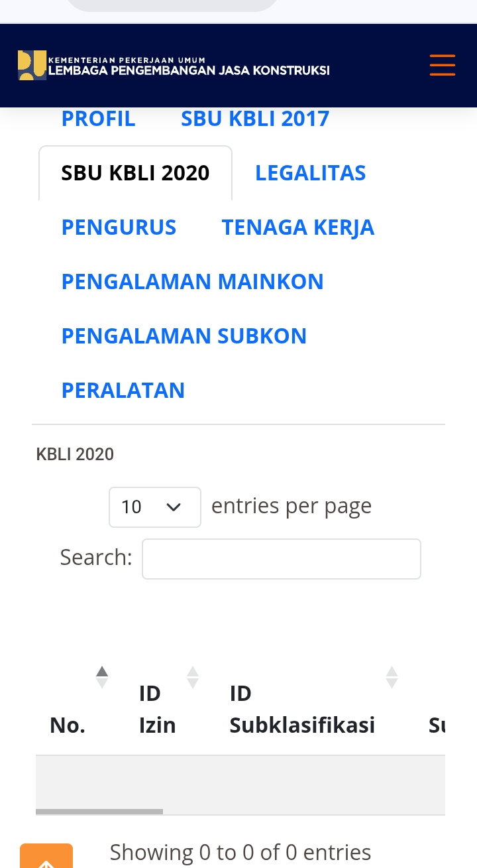Click the table's horizontal scrollbar

pos(99,812)
